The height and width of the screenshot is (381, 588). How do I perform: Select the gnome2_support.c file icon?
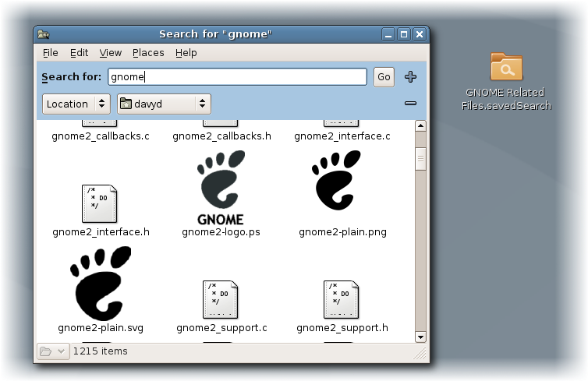pyautogui.click(x=221, y=300)
